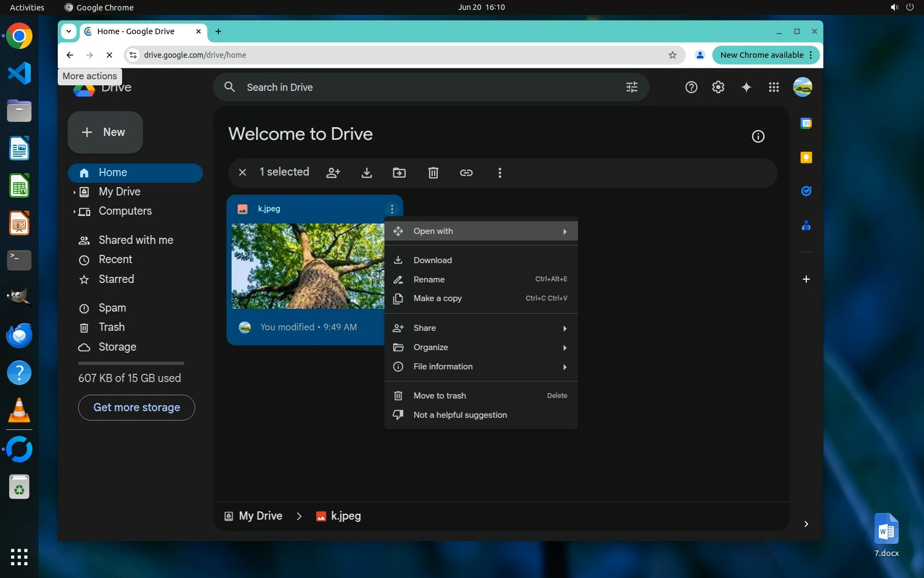Open the k.jpeg tree image thumbnail
Screen dimensions: 924x578
pyautogui.click(x=307, y=266)
